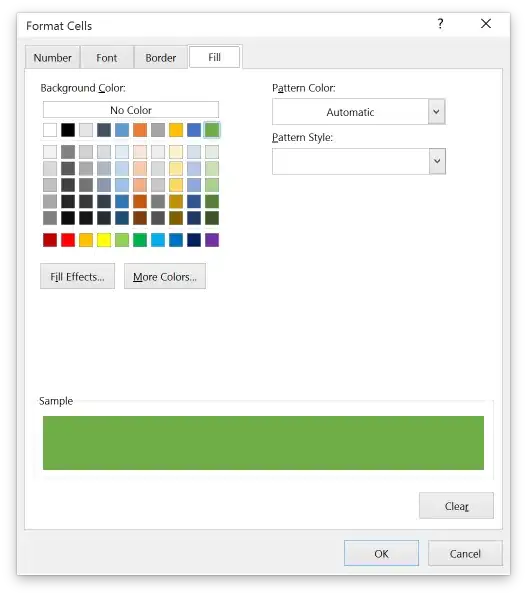Open More Colors options
Image resolution: width=527 pixels, height=596 pixels.
[x=165, y=276]
